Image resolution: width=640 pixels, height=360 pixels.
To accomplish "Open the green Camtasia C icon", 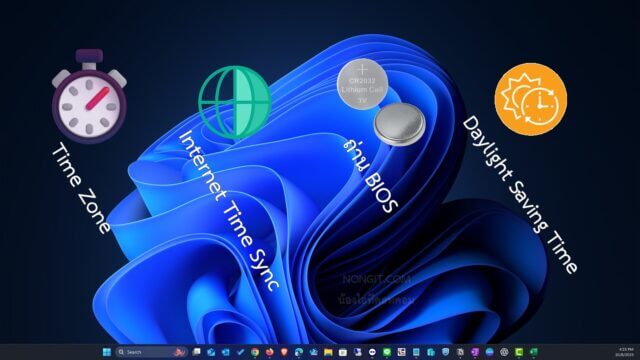I will [519, 352].
